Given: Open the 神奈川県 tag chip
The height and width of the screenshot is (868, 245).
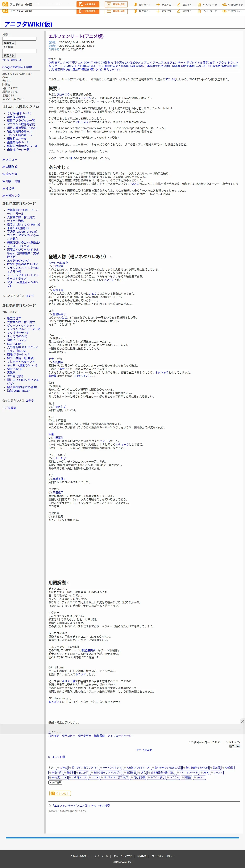Looking at the screenshot, I should 55,773.
